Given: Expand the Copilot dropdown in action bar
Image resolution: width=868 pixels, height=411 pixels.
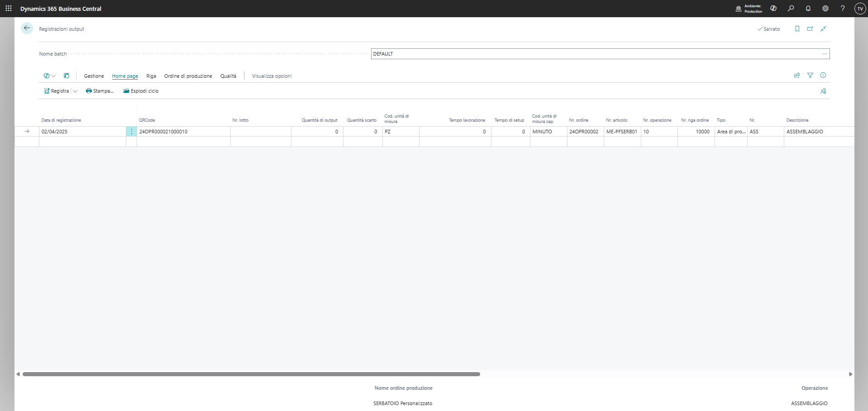Looking at the screenshot, I should tap(49, 76).
